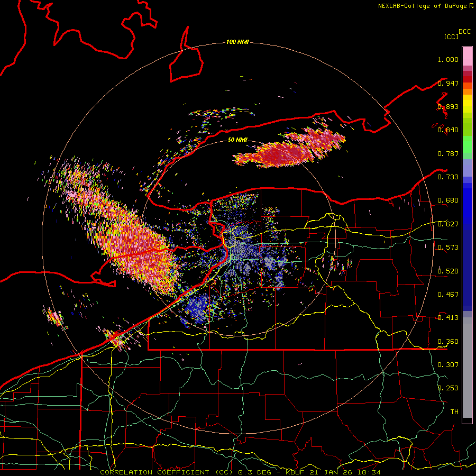The image size is (476, 476).
Task: Click the 0.840 legend value
Action: [x=448, y=130]
